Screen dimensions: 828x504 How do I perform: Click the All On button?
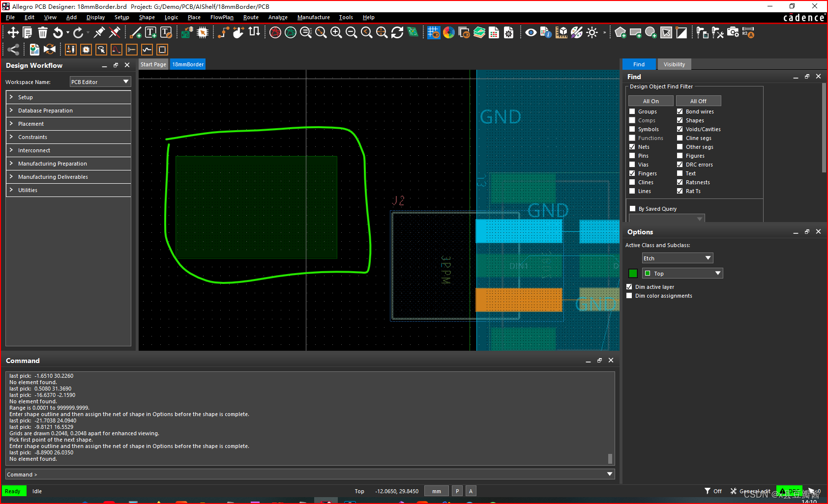click(651, 101)
